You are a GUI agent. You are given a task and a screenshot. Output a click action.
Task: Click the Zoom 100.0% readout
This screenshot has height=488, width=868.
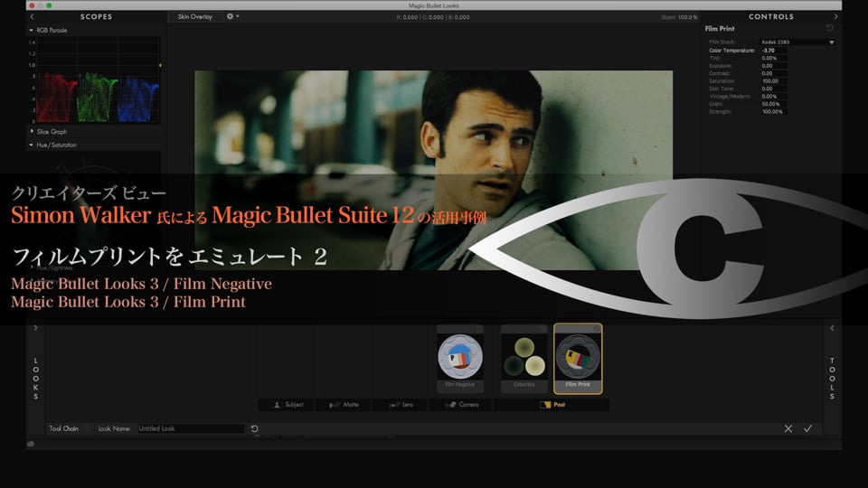(x=679, y=17)
